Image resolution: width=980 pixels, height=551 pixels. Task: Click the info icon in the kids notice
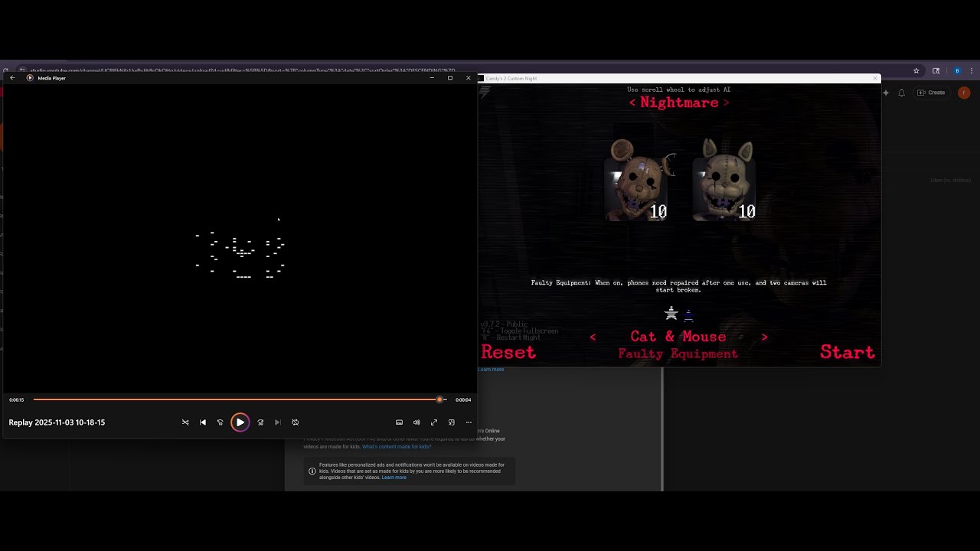[312, 471]
